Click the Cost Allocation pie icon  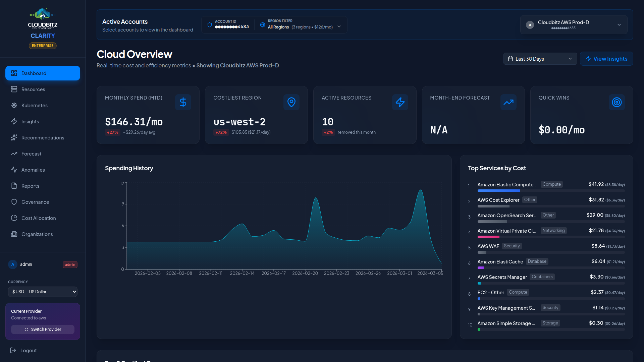pos(14,218)
